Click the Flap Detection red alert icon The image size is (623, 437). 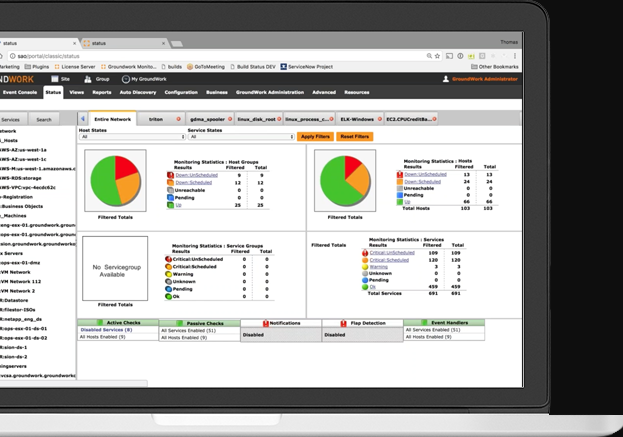coord(344,323)
